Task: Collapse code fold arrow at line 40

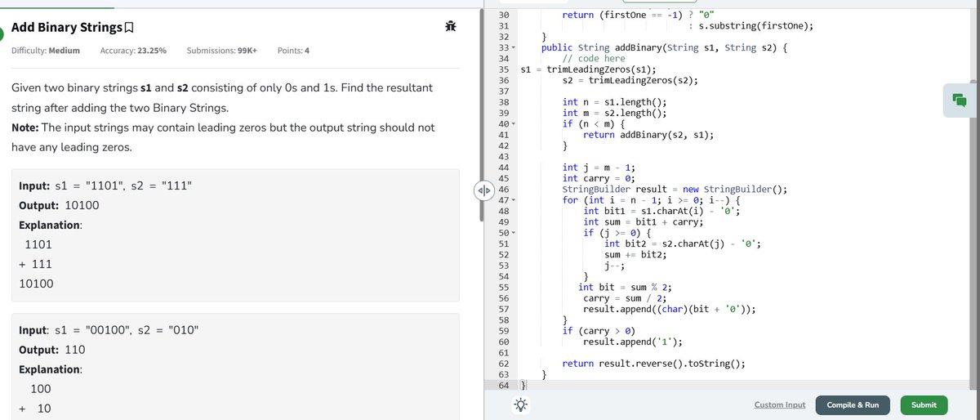Action: point(513,123)
